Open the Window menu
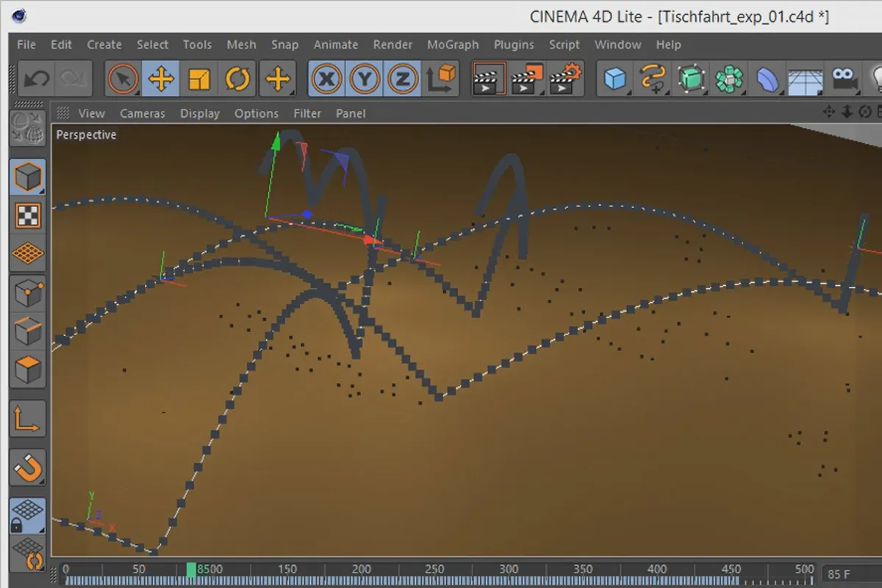882x588 pixels. 618,45
